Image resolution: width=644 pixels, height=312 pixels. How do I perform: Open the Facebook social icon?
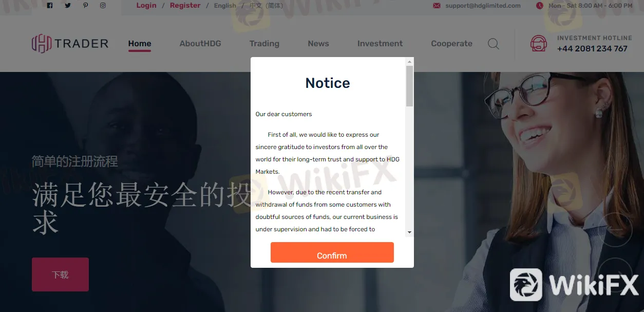[x=50, y=6]
